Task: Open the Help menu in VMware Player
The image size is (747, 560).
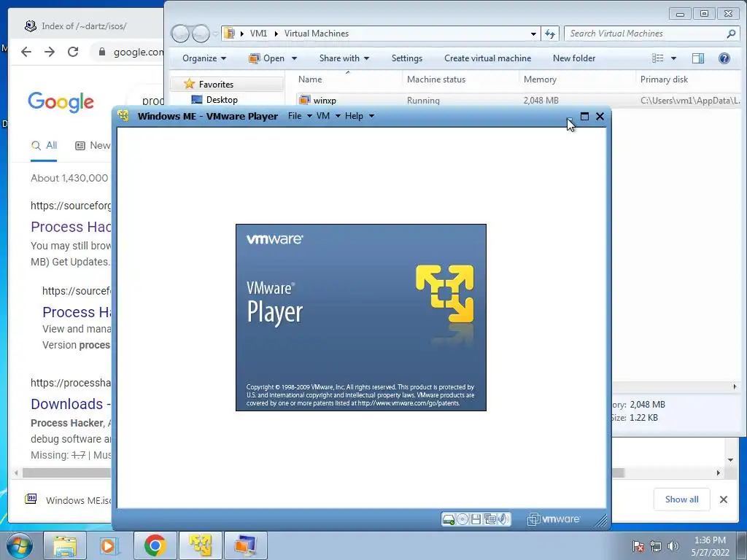Action: click(359, 116)
